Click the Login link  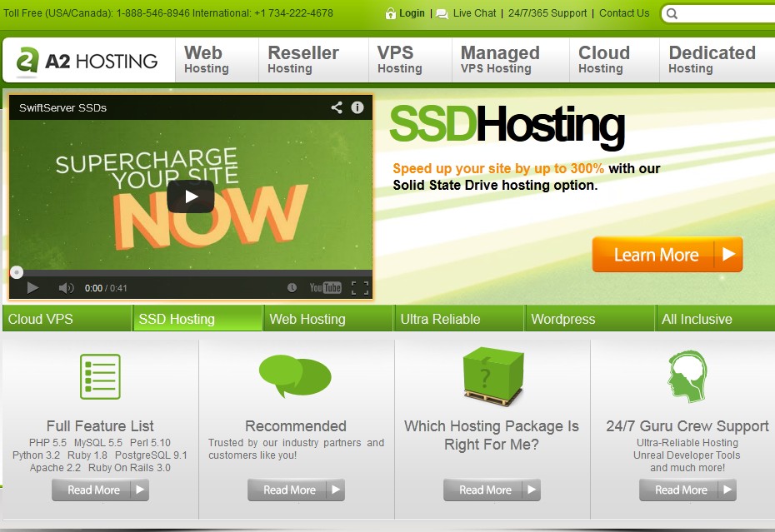click(412, 13)
